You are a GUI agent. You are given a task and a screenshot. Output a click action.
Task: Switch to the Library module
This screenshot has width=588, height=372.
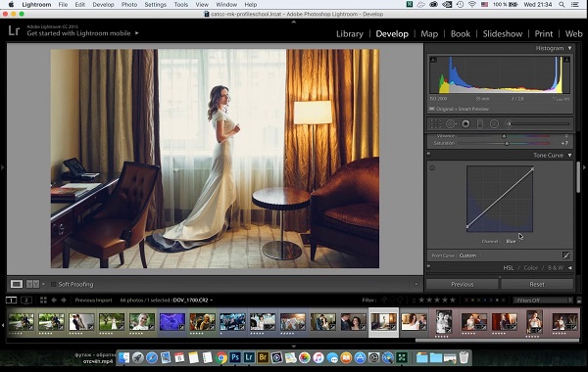(x=350, y=33)
